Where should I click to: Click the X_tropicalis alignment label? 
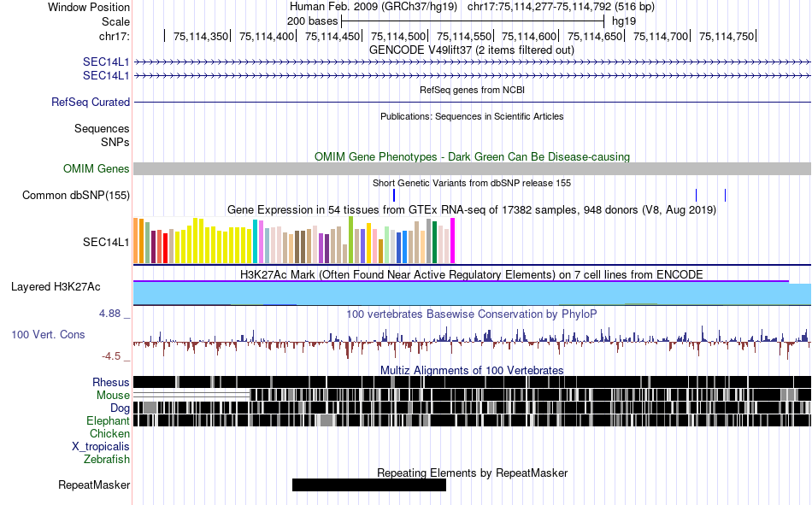(x=101, y=447)
